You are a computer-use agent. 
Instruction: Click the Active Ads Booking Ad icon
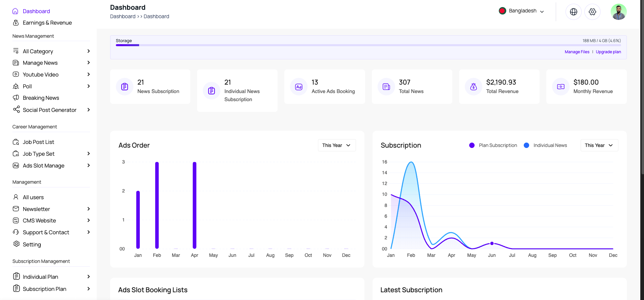pyautogui.click(x=298, y=87)
